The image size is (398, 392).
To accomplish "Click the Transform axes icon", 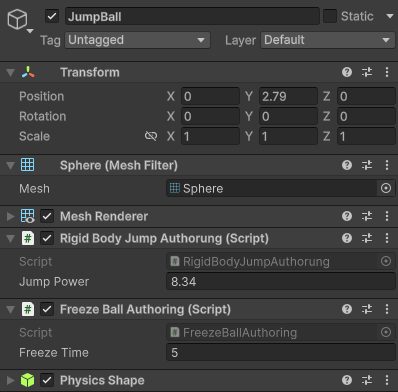I will click(x=28, y=72).
